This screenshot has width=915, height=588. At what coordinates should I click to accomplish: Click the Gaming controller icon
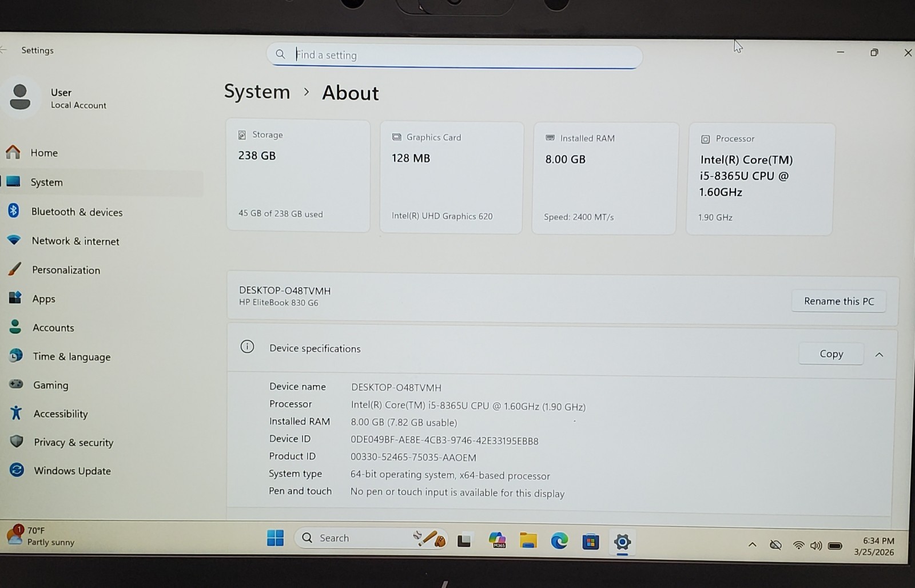16,384
